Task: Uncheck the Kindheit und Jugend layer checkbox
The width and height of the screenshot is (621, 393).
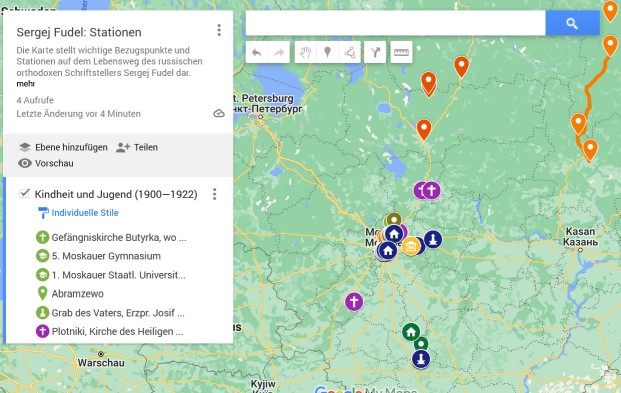Action: 25,193
